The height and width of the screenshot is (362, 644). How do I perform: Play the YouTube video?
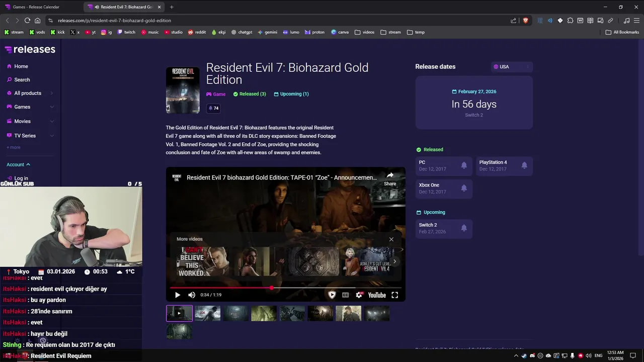177,295
